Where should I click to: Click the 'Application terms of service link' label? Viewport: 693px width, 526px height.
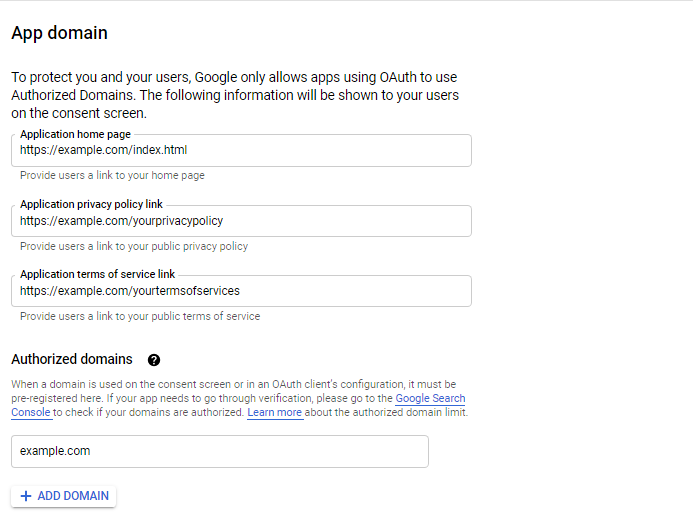click(97, 274)
